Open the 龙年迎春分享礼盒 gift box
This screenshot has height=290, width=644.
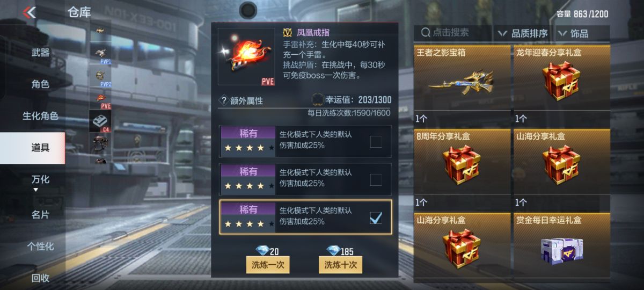click(562, 78)
